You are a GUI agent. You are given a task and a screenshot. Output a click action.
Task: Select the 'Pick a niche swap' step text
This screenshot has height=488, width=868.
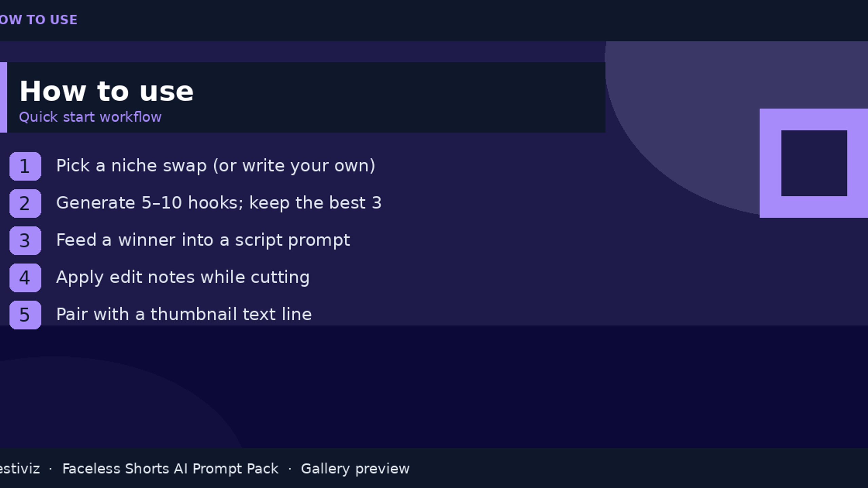216,166
